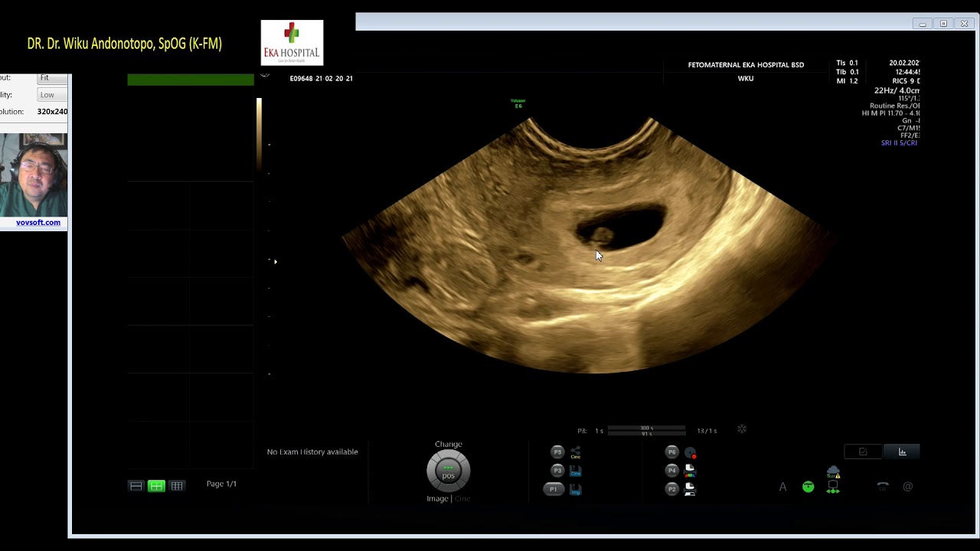The height and width of the screenshot is (551, 980).
Task: Click the P6 button
Action: pos(671,452)
